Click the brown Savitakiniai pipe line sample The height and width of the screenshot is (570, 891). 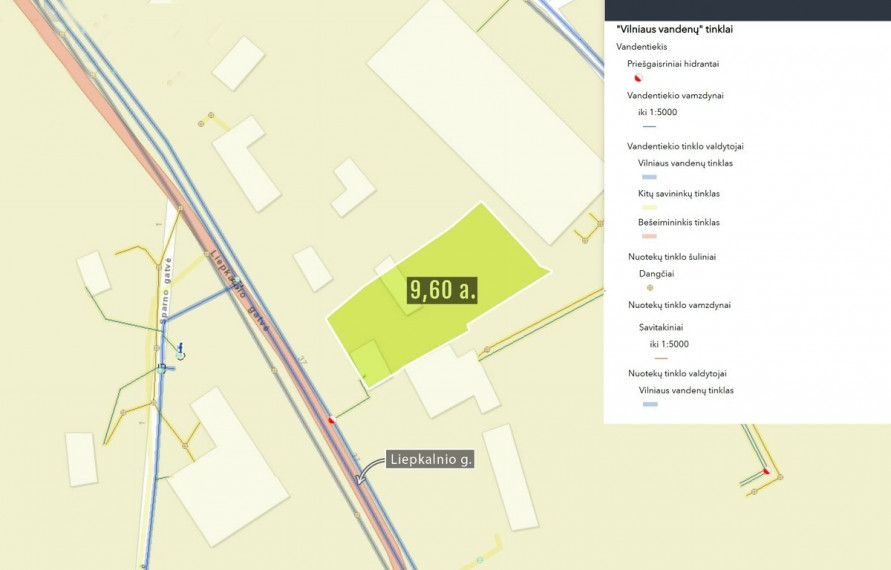661,359
